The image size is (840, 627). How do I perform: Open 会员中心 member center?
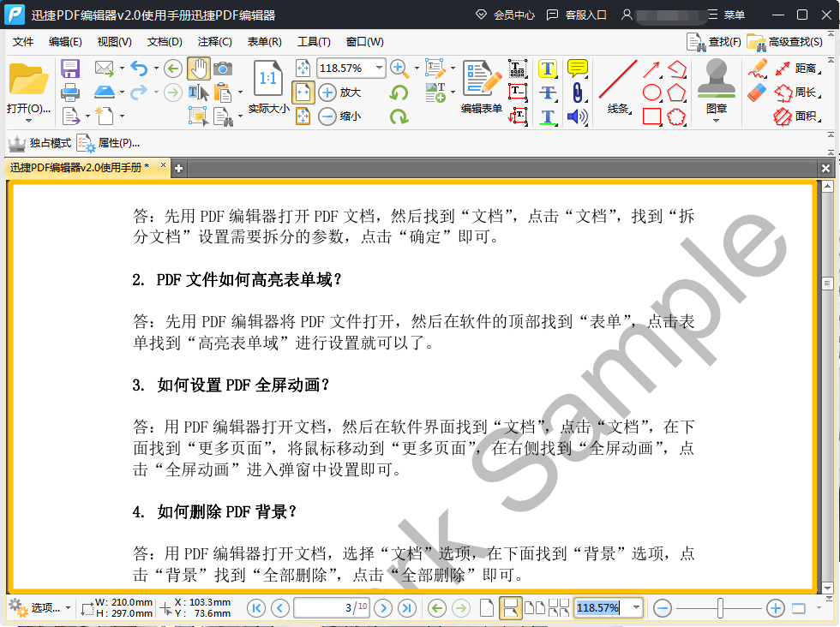click(x=505, y=15)
